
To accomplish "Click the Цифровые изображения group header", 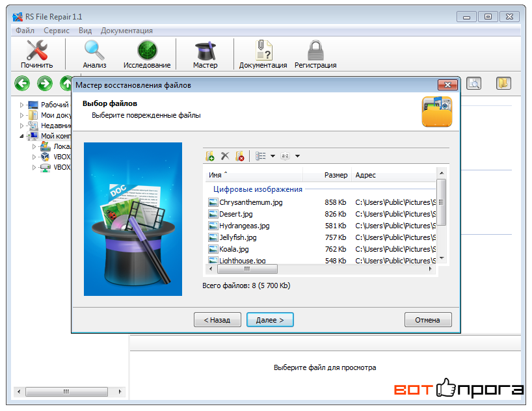I will (258, 189).
